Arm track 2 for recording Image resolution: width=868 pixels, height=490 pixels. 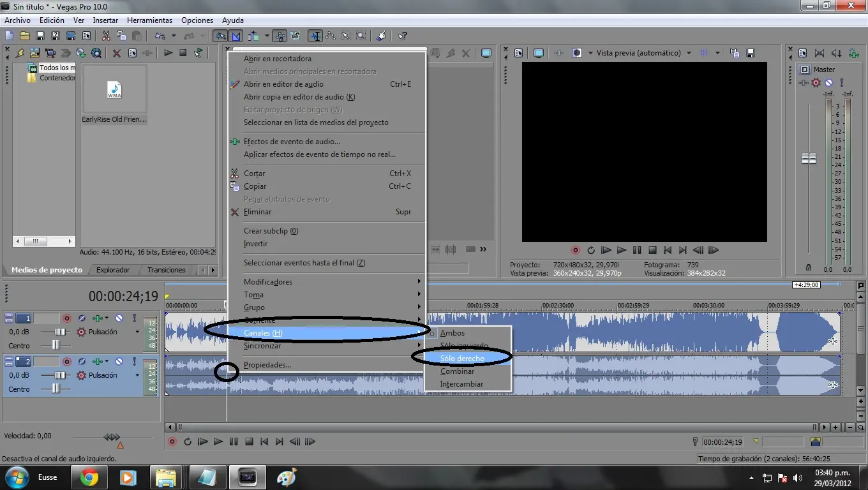pyautogui.click(x=66, y=361)
